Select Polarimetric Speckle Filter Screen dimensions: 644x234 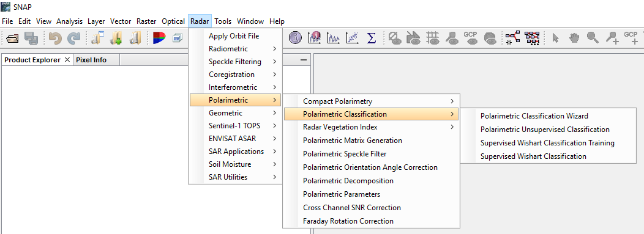372,154
